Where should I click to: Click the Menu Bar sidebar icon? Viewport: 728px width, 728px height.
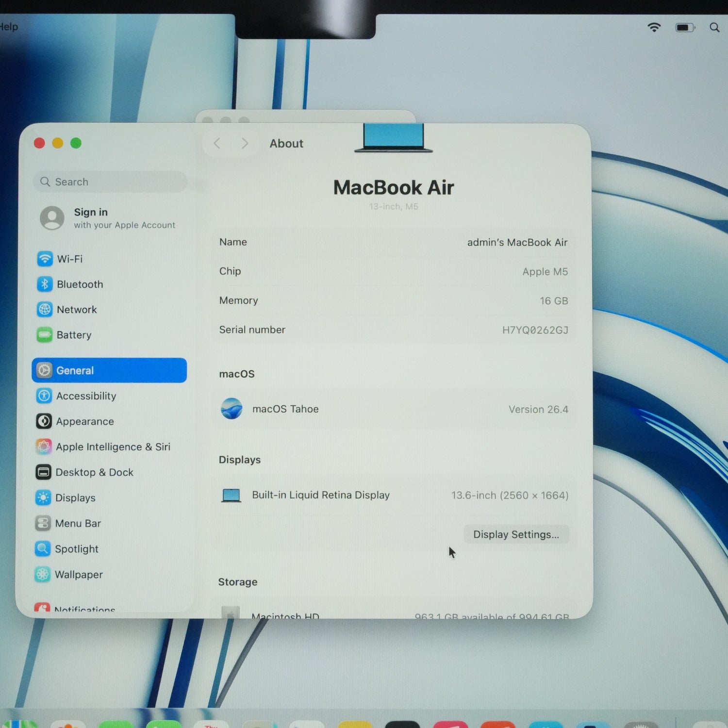(43, 523)
